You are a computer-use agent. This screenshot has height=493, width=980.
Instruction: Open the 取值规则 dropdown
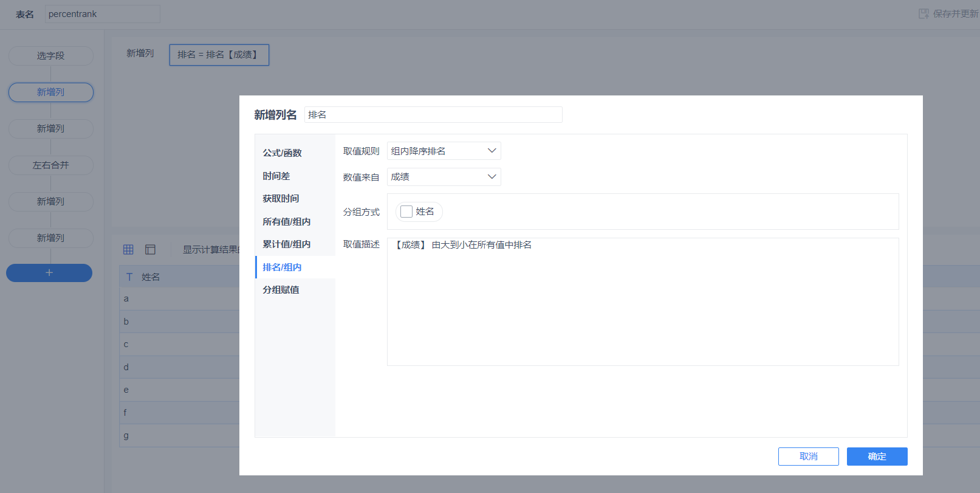point(444,151)
